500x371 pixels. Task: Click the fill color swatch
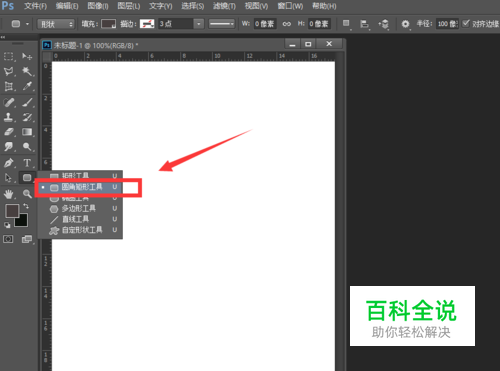coord(109,24)
